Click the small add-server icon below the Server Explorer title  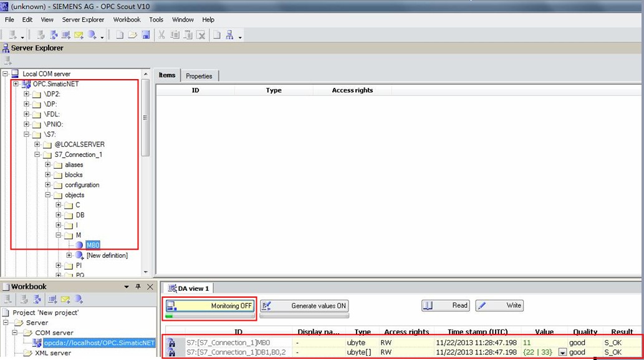(7, 61)
